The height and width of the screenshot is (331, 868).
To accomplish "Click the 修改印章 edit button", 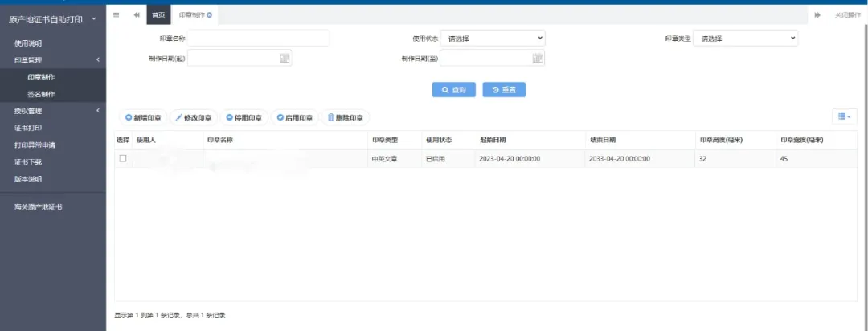I will tap(194, 117).
